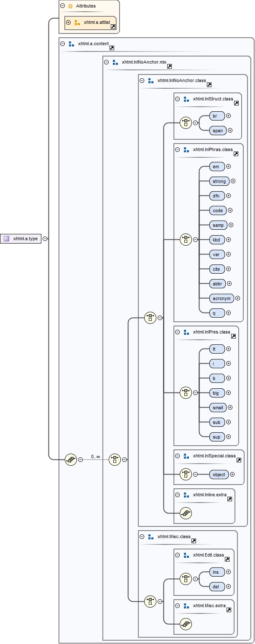Select the choice compositor of InlPres.class
Image resolution: width=255 pixels, height=644 pixels.
(x=186, y=393)
